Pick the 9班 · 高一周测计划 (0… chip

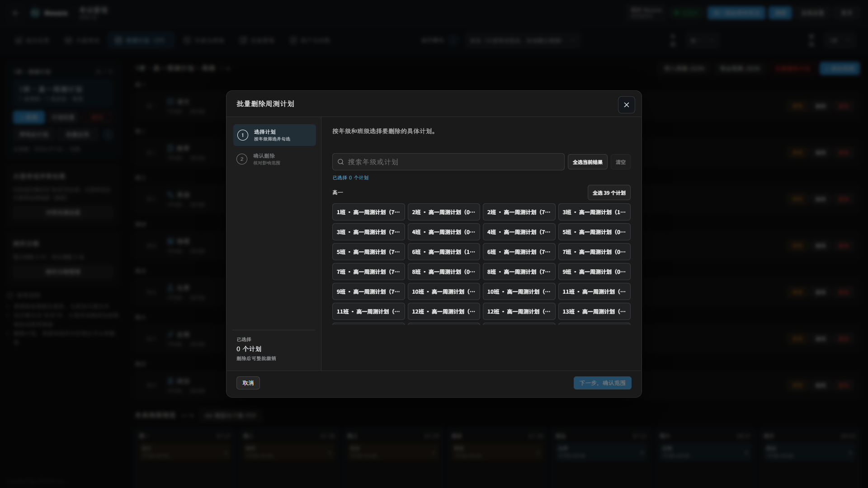pyautogui.click(x=594, y=272)
